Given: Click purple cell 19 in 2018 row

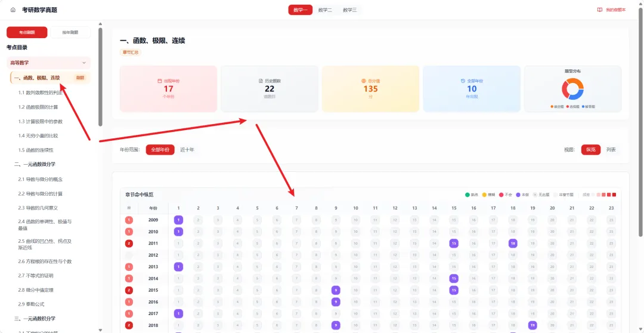Looking at the screenshot, I should (532, 325).
